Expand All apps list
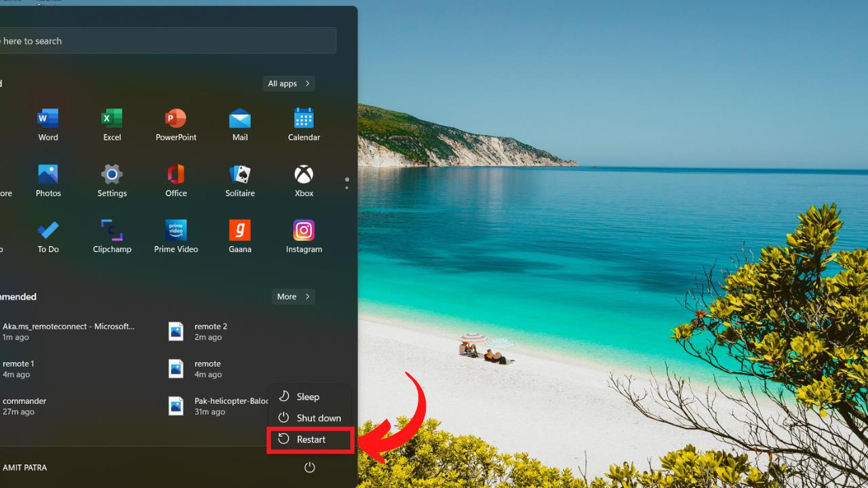Image resolution: width=868 pixels, height=488 pixels. (x=289, y=83)
